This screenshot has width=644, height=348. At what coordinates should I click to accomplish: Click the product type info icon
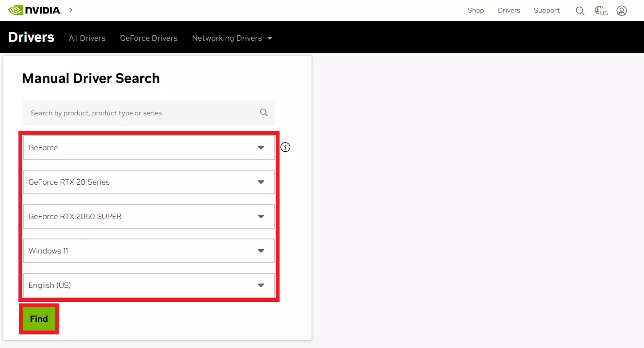coord(285,147)
